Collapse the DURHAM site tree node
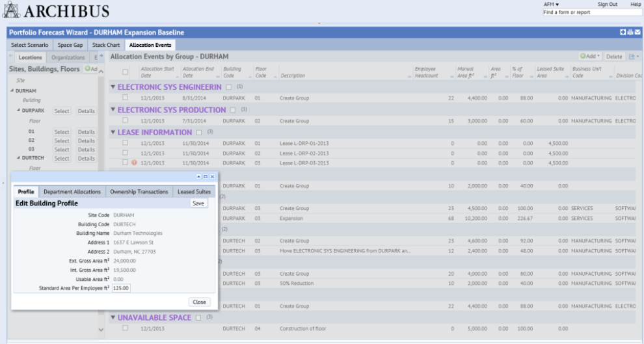 coord(12,90)
